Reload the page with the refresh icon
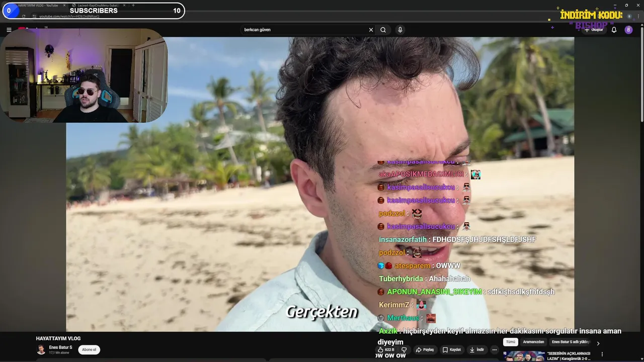The image size is (644, 362). tap(24, 16)
